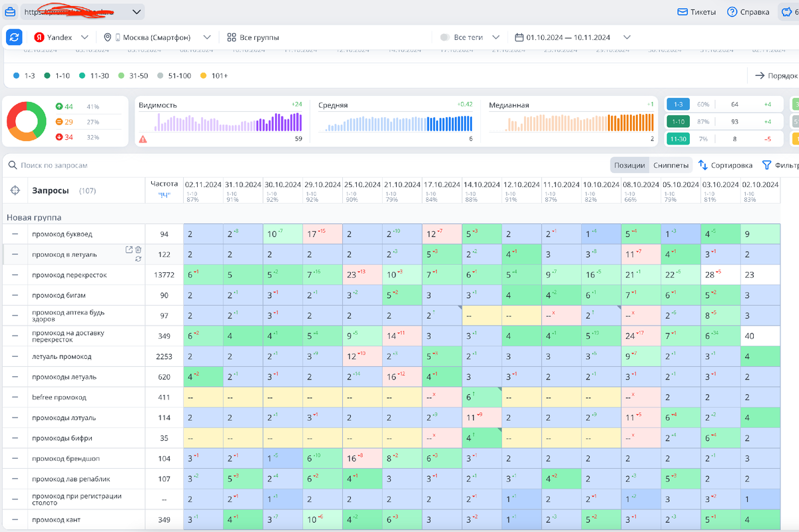Viewport: 799px width, 532px height.
Task: Click the dash icon beside промокод кант
Action: tap(15, 520)
